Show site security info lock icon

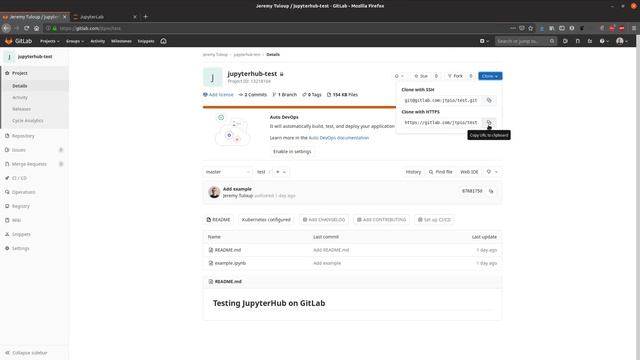point(54,28)
